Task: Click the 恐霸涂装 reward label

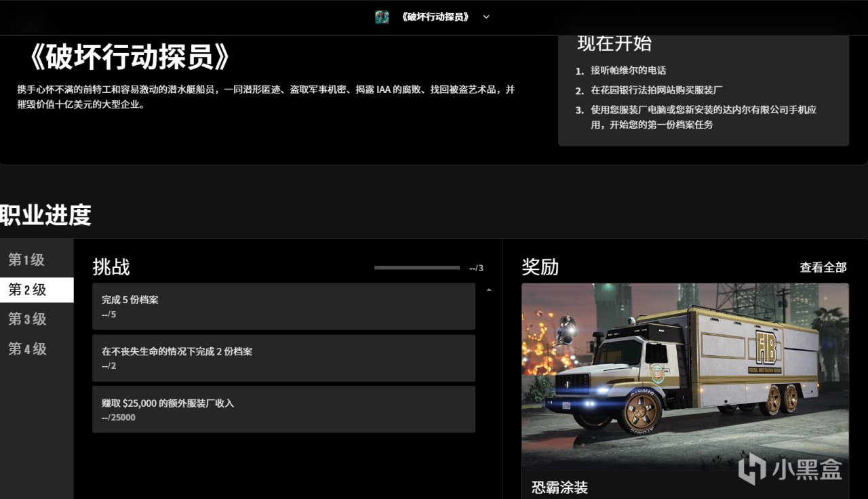Action: pyautogui.click(x=559, y=486)
